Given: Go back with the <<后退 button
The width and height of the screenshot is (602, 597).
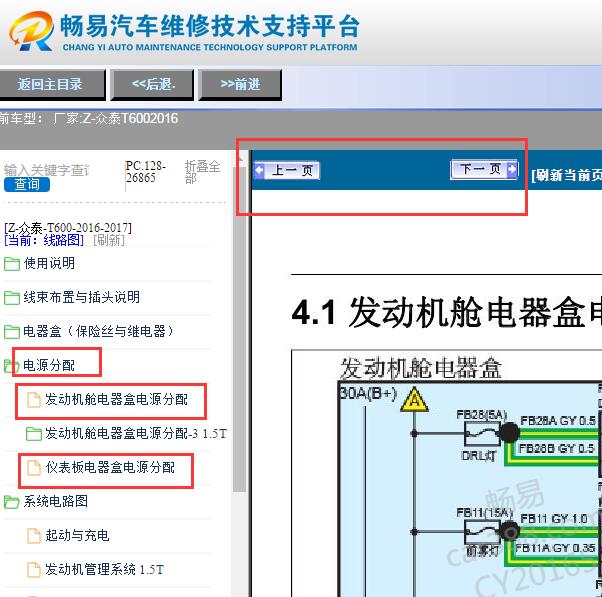Looking at the screenshot, I should [152, 85].
